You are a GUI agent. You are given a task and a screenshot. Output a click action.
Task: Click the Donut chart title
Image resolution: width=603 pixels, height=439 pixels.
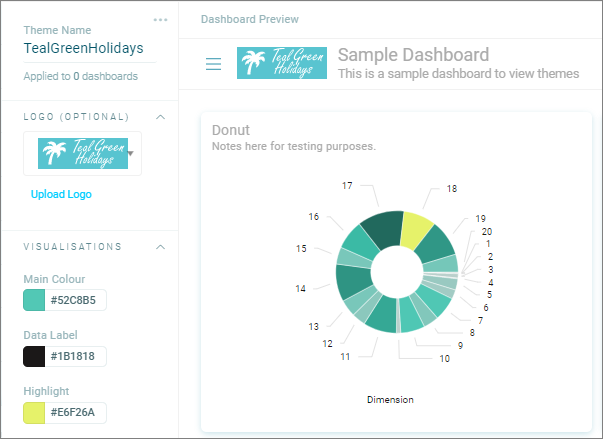click(231, 130)
